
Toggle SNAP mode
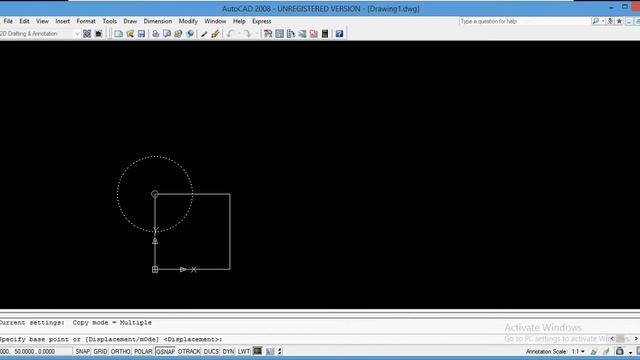(82, 351)
